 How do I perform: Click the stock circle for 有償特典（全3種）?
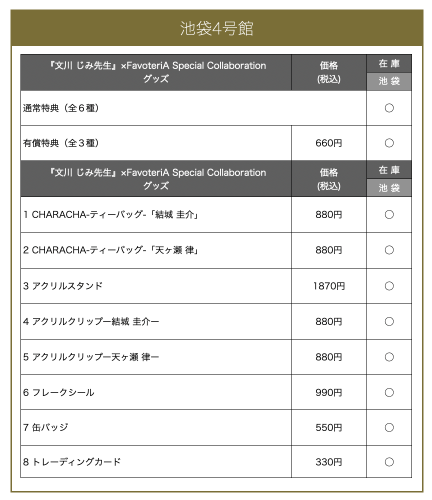(x=389, y=143)
